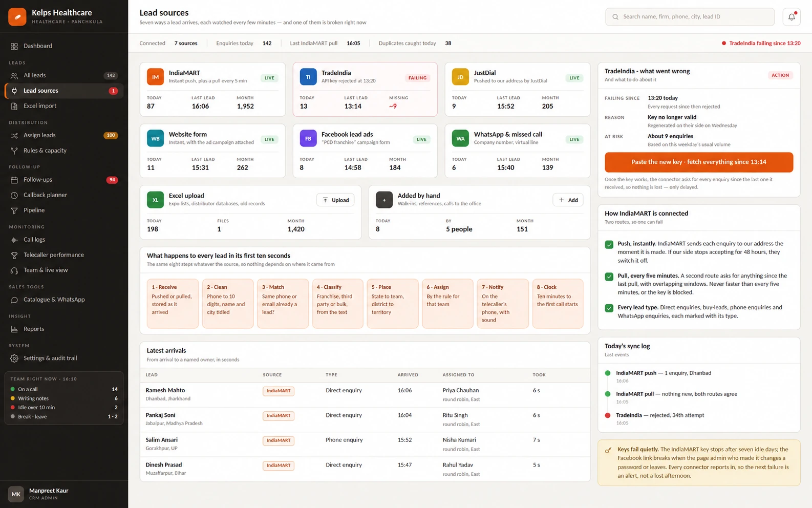
Task: Click the Website form WB icon
Action: [155, 138]
